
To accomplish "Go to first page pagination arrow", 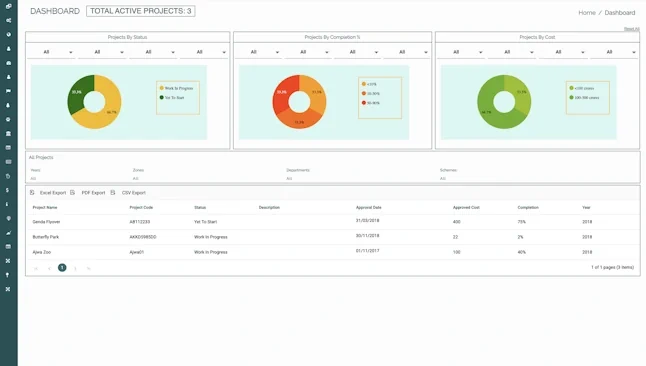I will coord(36,268).
